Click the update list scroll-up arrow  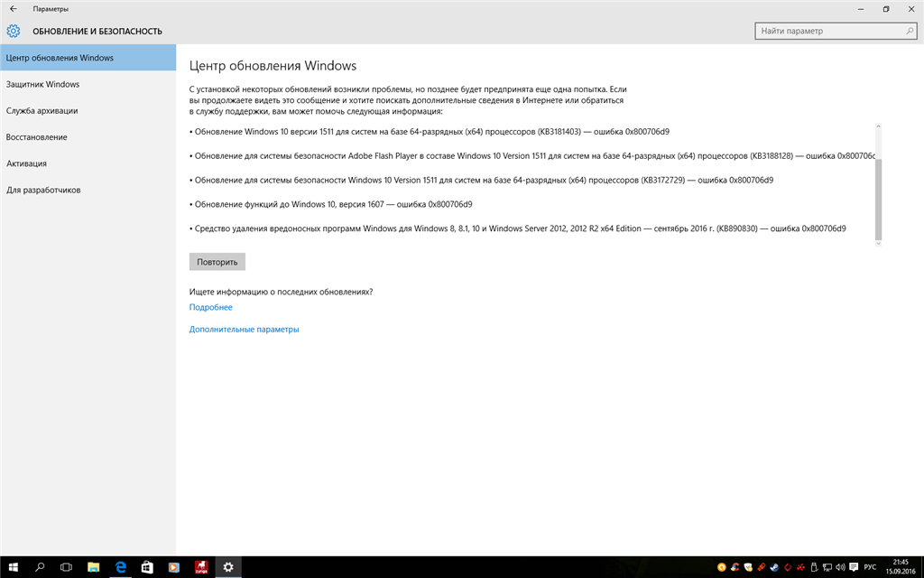[878, 126]
